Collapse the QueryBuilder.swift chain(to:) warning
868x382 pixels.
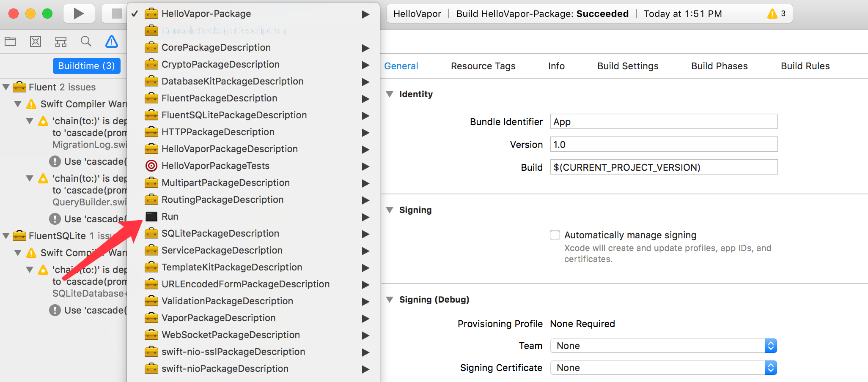(30, 178)
